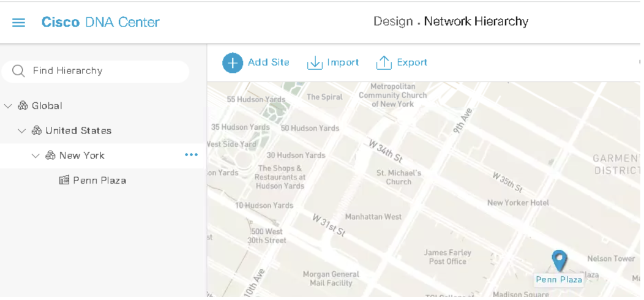Select the New York area in tree
Screen dimensions: 644x300
[82, 156]
